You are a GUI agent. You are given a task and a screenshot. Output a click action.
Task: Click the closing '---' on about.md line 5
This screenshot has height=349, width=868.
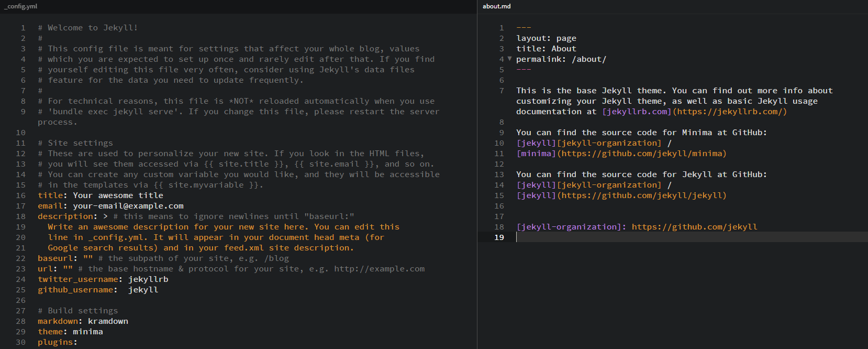pos(524,70)
